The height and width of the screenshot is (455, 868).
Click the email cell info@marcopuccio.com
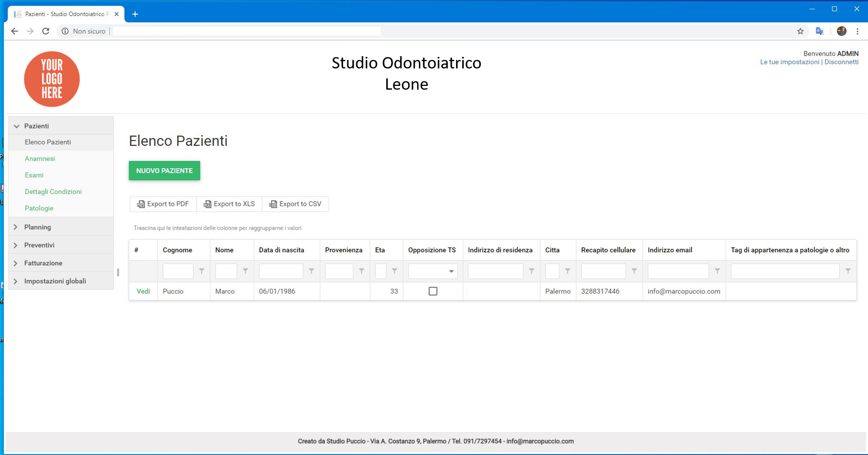pos(684,291)
